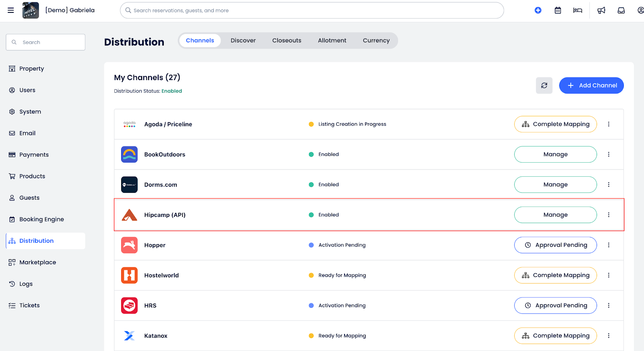Image resolution: width=644 pixels, height=351 pixels.
Task: Open more options for BookOutdoors
Action: coord(609,155)
